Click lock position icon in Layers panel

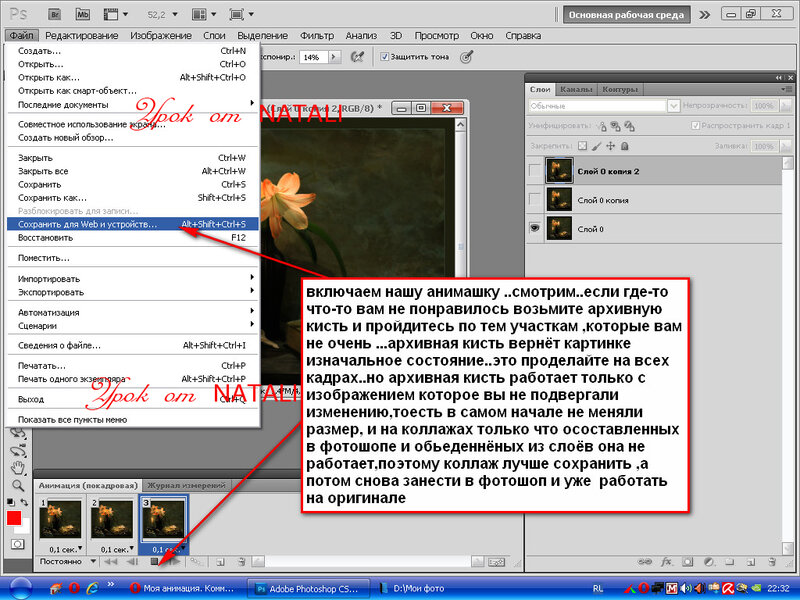610,145
